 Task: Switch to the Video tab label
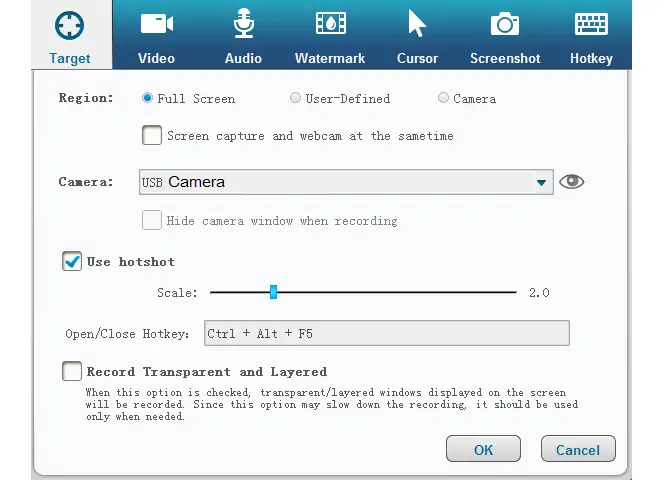pos(156,58)
